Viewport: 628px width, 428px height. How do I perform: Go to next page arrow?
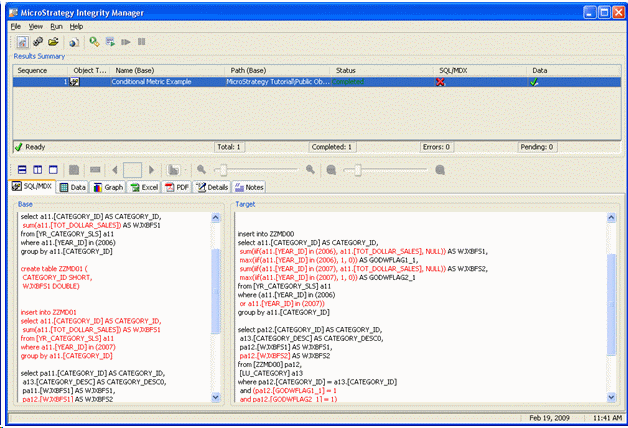coord(151,170)
